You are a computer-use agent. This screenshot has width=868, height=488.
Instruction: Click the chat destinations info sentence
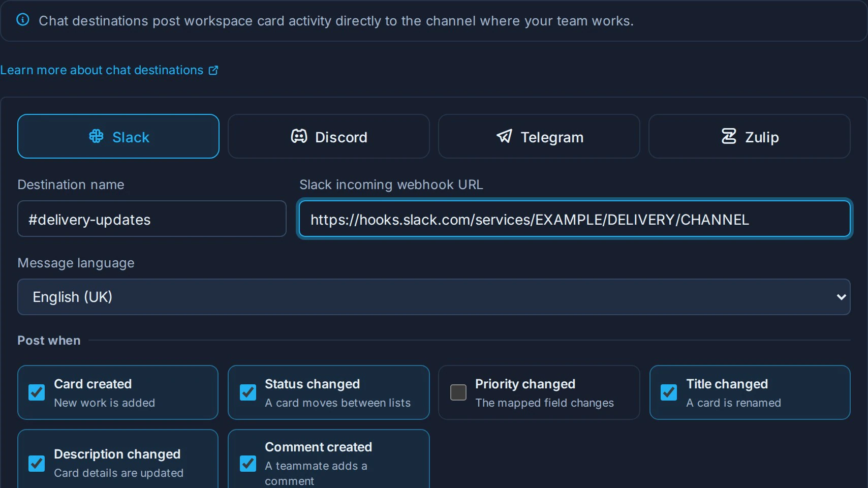click(336, 21)
